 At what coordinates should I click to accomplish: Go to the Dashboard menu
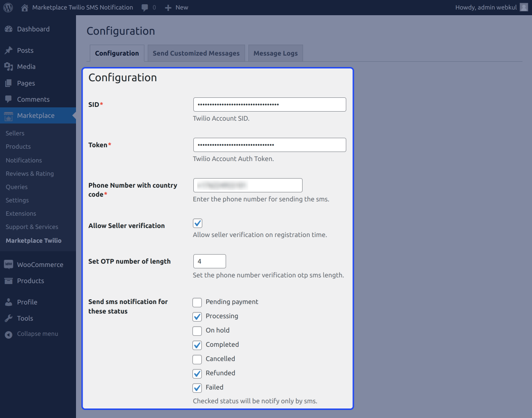pyautogui.click(x=33, y=29)
